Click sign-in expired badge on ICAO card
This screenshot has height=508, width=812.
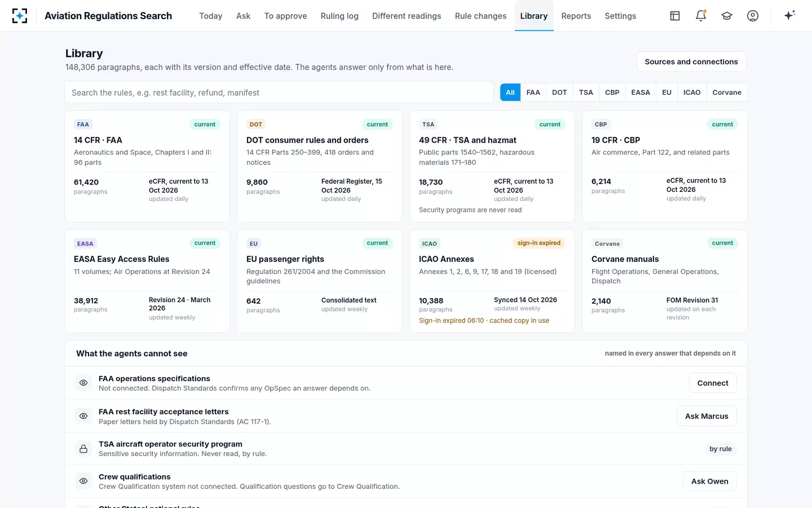[539, 243]
